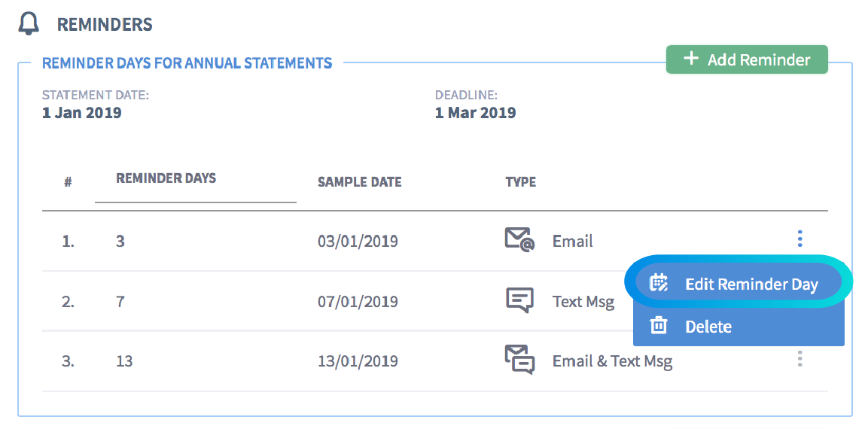The height and width of the screenshot is (429, 868).
Task: Click the Add Reminder button
Action: pyautogui.click(x=747, y=59)
